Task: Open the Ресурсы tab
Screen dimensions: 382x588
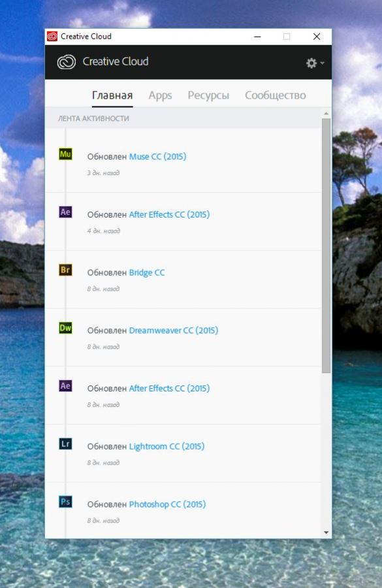Action: (x=208, y=95)
